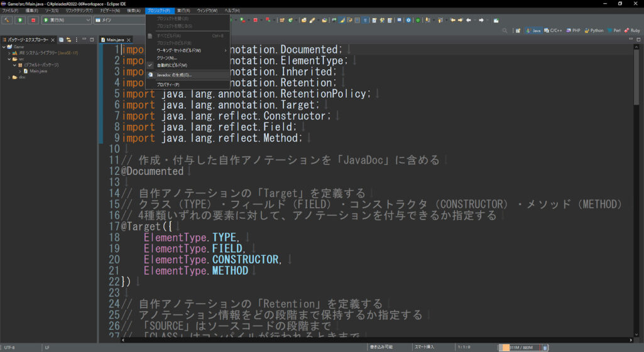
Task: Minimize the Package Explorer view
Action: click(x=84, y=40)
